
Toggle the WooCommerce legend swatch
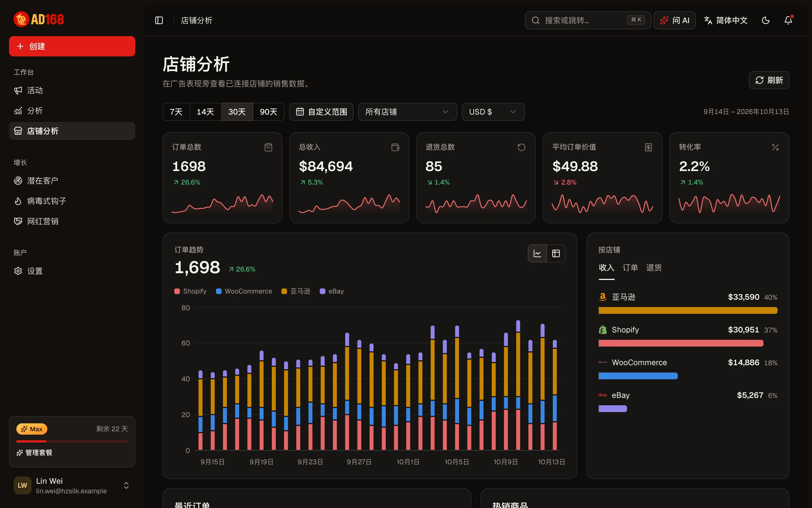[x=219, y=291]
